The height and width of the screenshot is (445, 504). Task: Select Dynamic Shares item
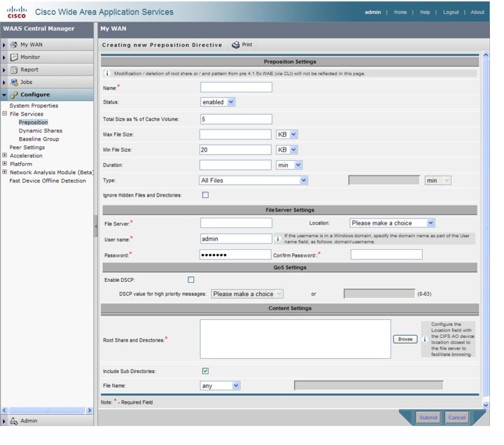coord(41,131)
